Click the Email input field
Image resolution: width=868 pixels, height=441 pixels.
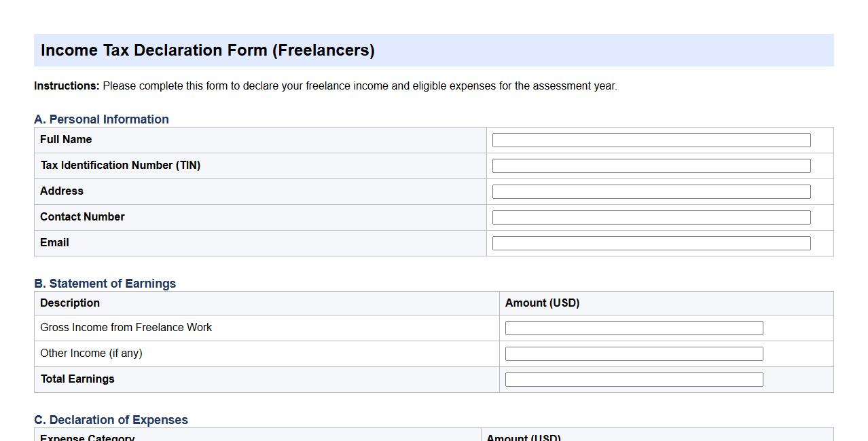click(651, 243)
